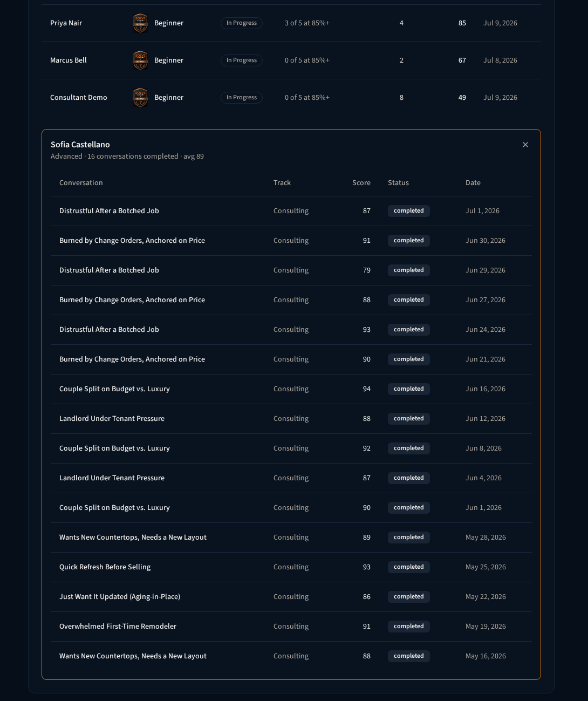This screenshot has width=588, height=701.
Task: Open Just Want It Updated (Aging-in-Place)
Action: point(291,597)
